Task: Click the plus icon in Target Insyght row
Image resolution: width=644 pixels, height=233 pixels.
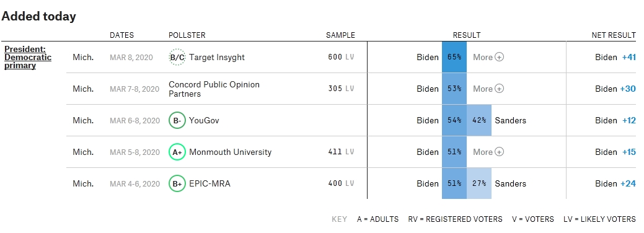Action: (499, 57)
